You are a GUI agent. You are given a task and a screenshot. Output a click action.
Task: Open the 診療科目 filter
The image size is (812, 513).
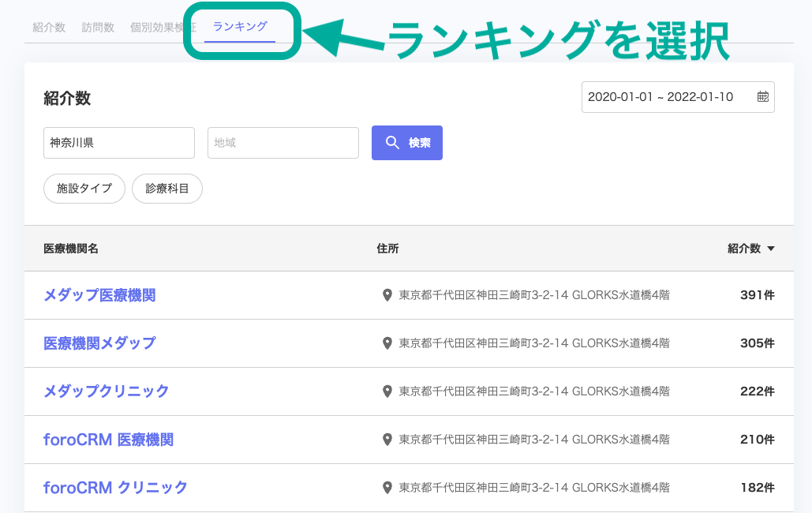point(167,189)
